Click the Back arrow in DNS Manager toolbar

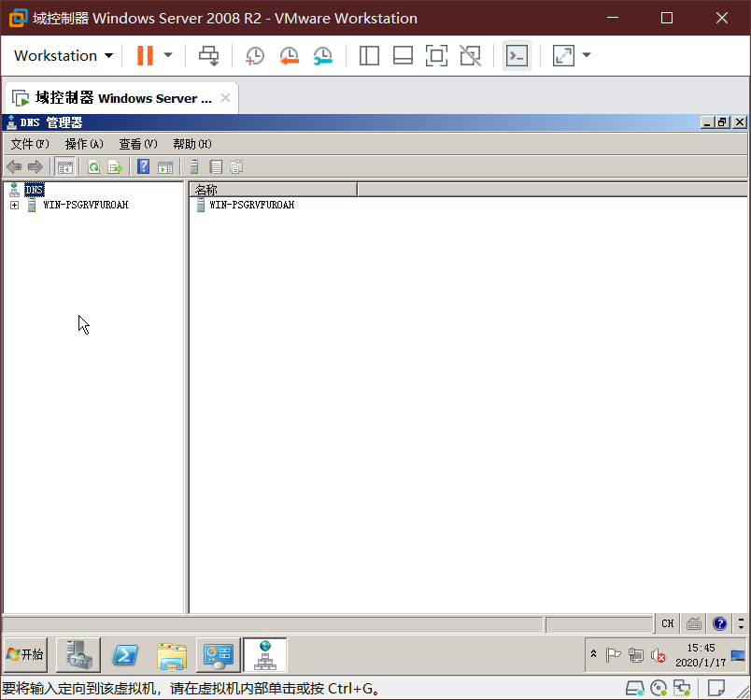tap(14, 167)
